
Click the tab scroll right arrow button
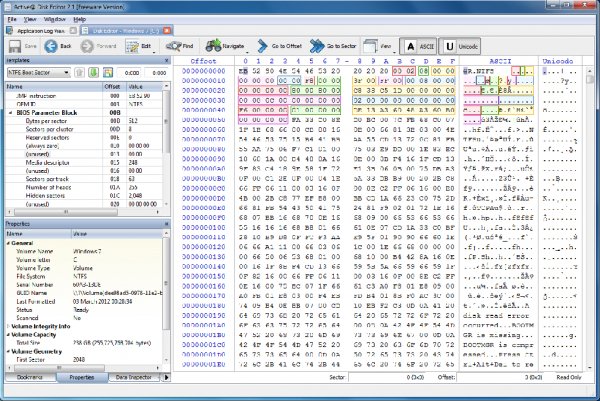(166, 377)
